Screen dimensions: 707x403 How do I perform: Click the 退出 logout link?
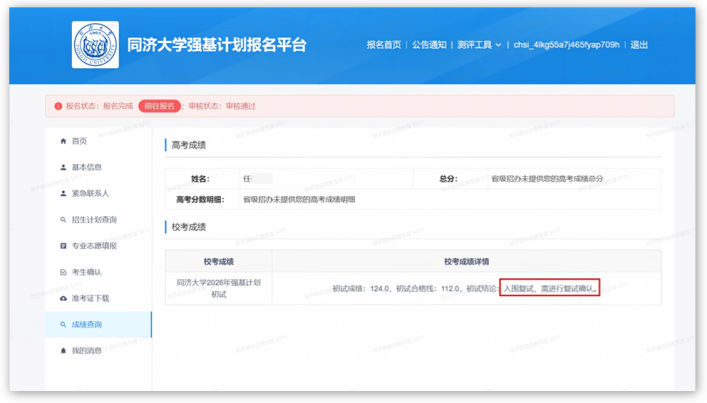(x=639, y=45)
